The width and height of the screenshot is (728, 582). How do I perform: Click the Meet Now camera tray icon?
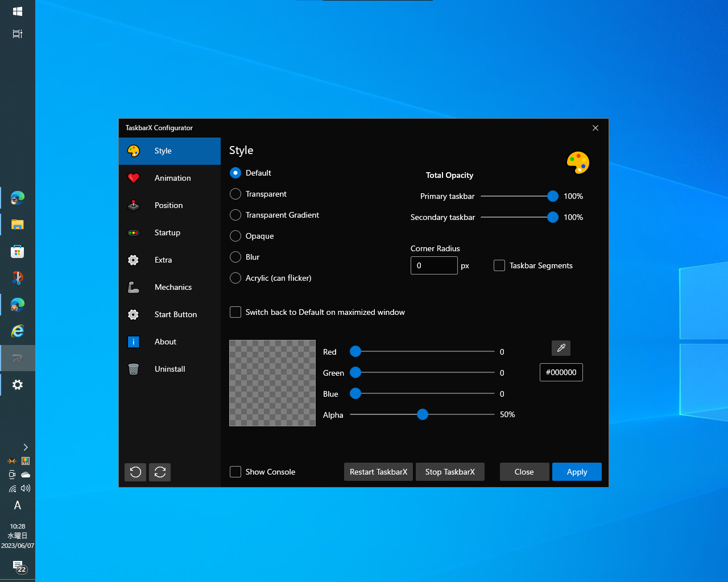[12, 475]
